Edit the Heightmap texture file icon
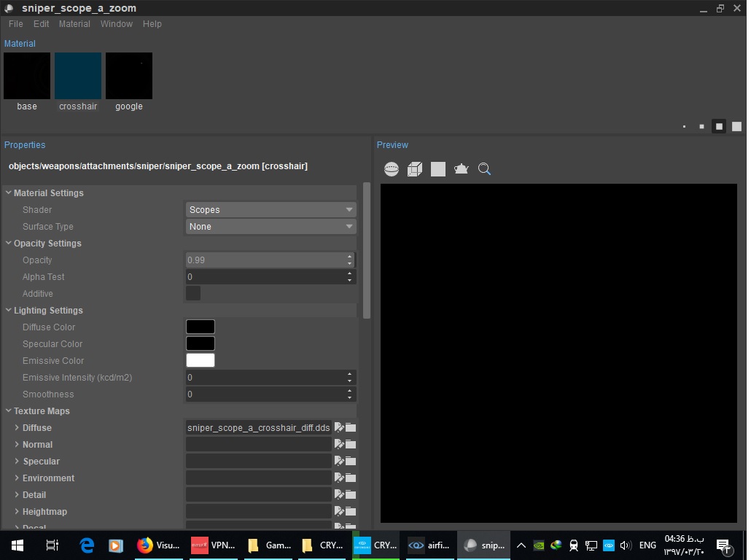This screenshot has width=751, height=560. (339, 511)
